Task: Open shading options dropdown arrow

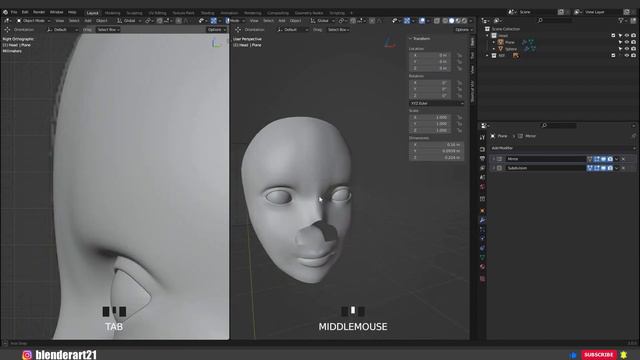Action: [471, 20]
